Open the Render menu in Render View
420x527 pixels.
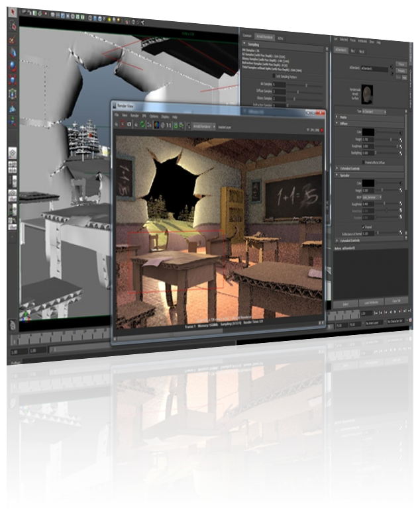pos(136,115)
